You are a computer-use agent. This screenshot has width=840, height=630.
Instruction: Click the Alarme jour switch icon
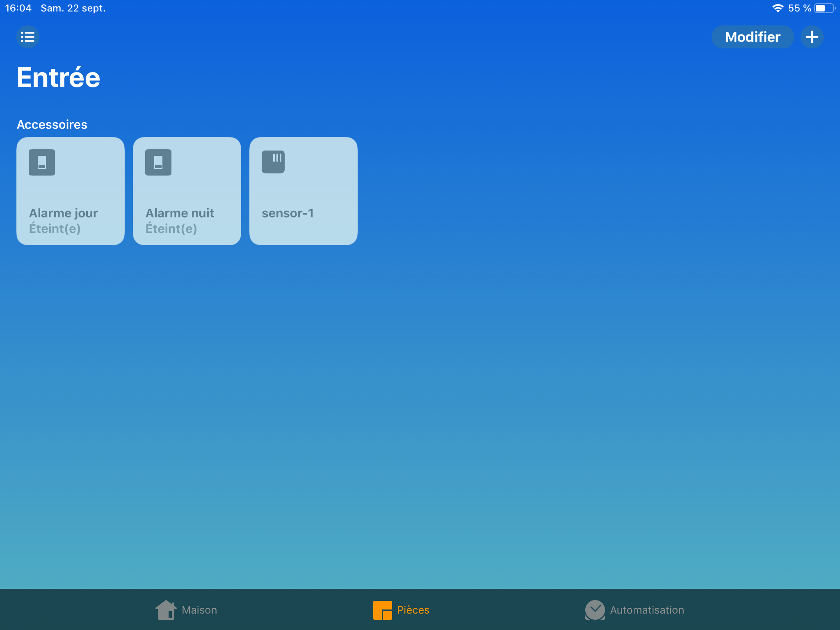pos(42,162)
